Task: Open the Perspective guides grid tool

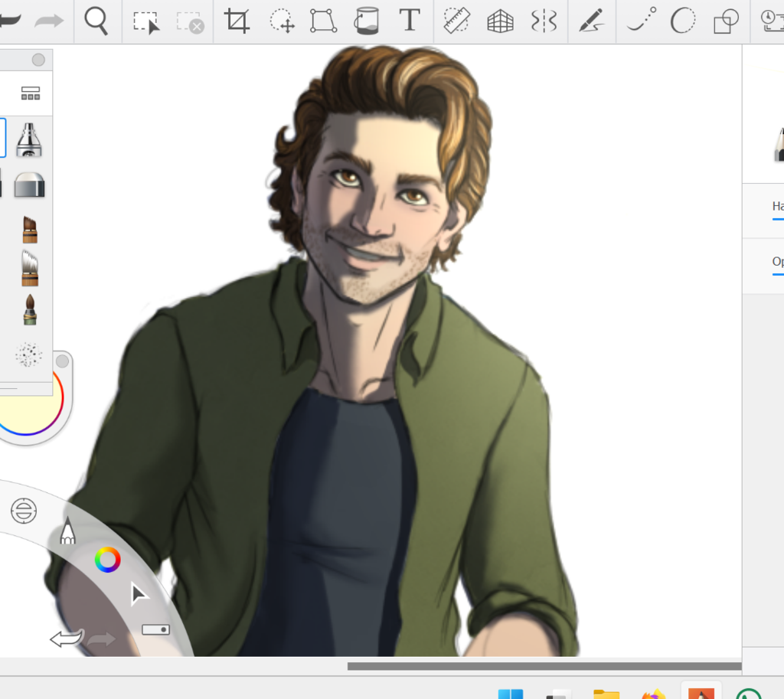Action: pos(500,22)
